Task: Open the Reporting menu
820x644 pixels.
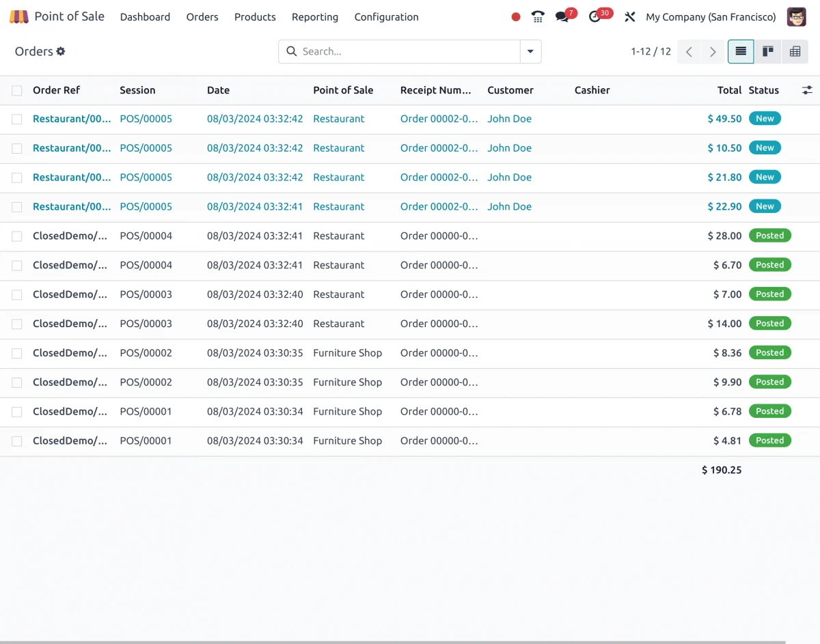Action: tap(315, 16)
